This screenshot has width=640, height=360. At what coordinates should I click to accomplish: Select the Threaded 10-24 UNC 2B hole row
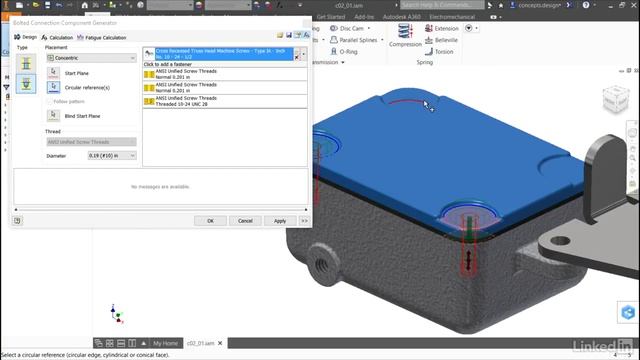click(225, 101)
